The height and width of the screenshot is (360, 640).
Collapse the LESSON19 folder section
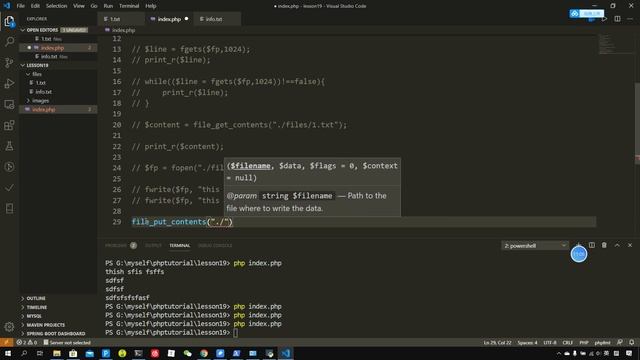click(23, 65)
